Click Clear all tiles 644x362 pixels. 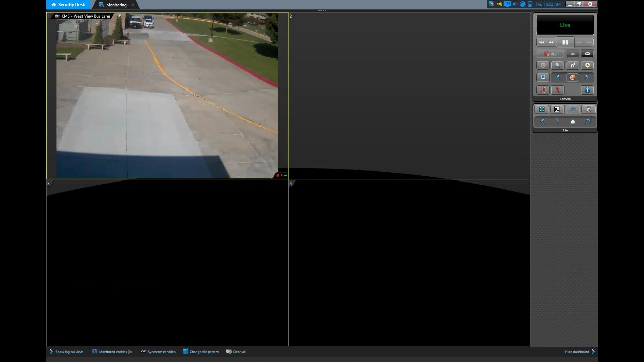tap(236, 352)
